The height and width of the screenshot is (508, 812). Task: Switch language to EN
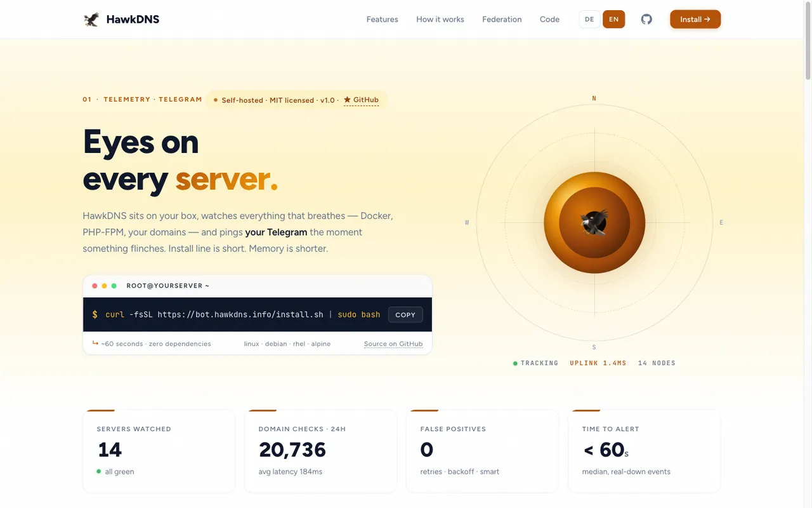(x=613, y=19)
